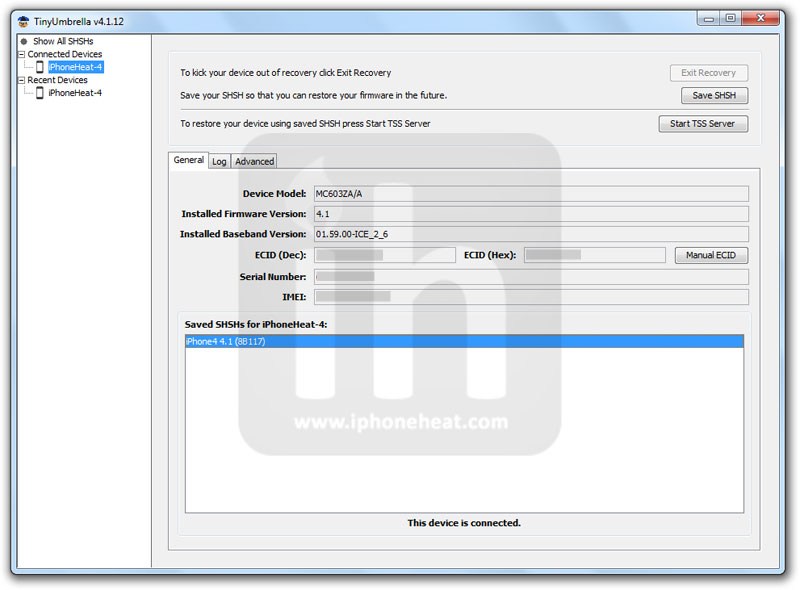Start the TSS Server

click(x=703, y=124)
